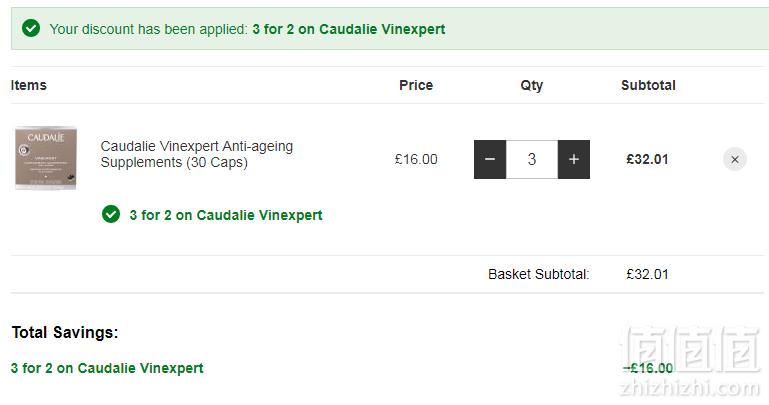Click the Items column header
Screen dimensions: 769x405
tap(28, 85)
